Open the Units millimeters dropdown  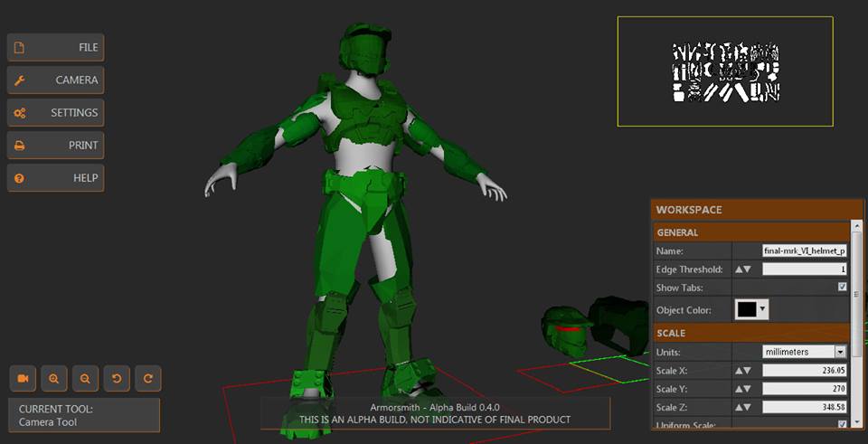[x=805, y=352]
